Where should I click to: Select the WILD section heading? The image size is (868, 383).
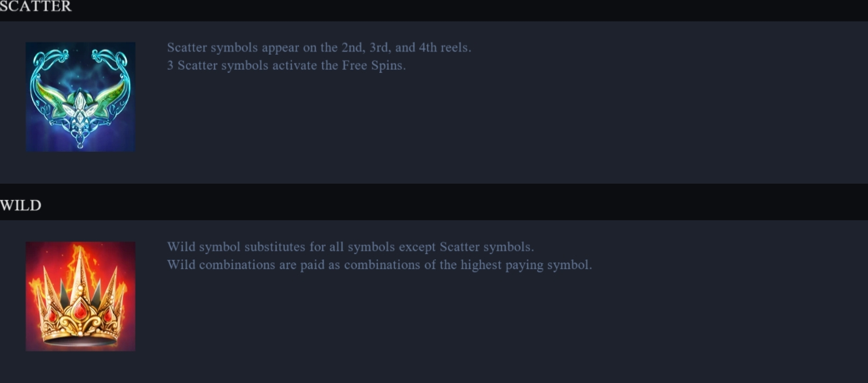tap(21, 205)
